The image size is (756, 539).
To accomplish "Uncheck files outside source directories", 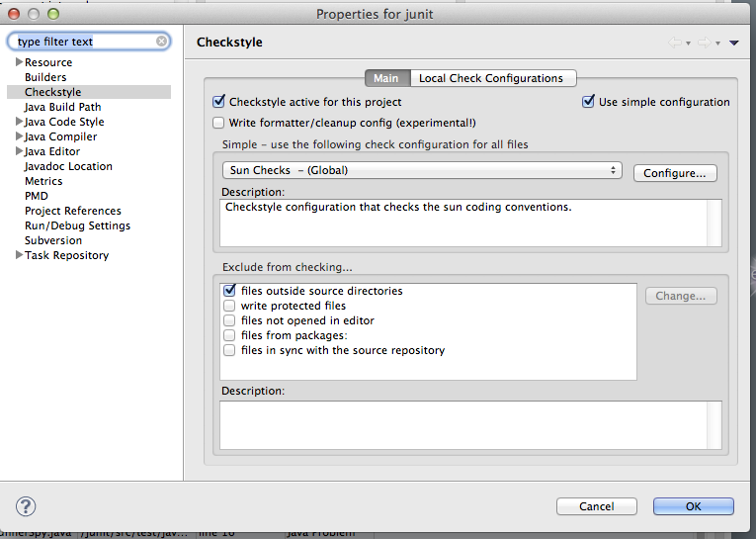I will (229, 291).
